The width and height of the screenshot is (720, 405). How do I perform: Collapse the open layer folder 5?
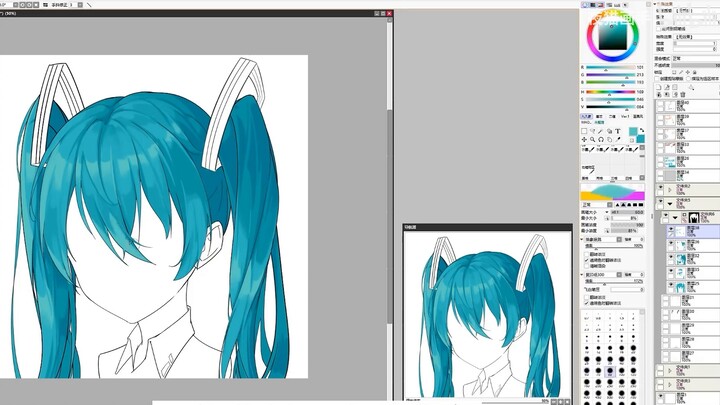click(669, 203)
